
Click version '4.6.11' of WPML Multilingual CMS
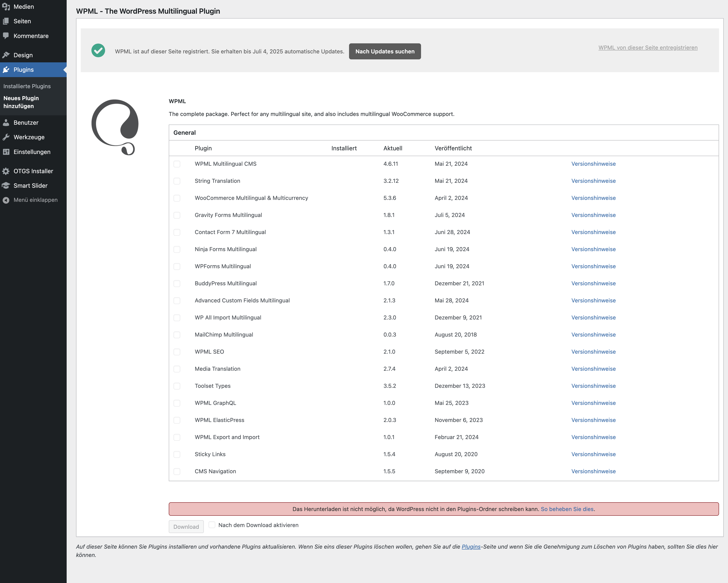tap(391, 164)
